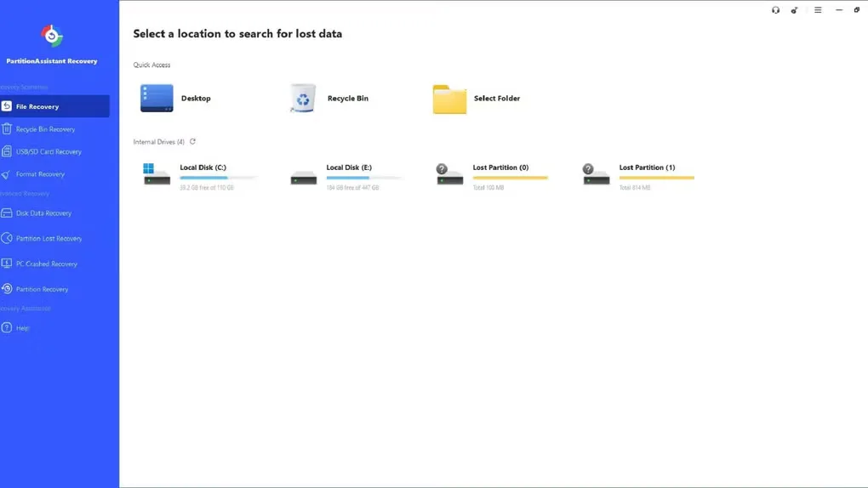Click the 'Internal Drives (4)' heading
868x488 pixels.
pyautogui.click(x=159, y=142)
